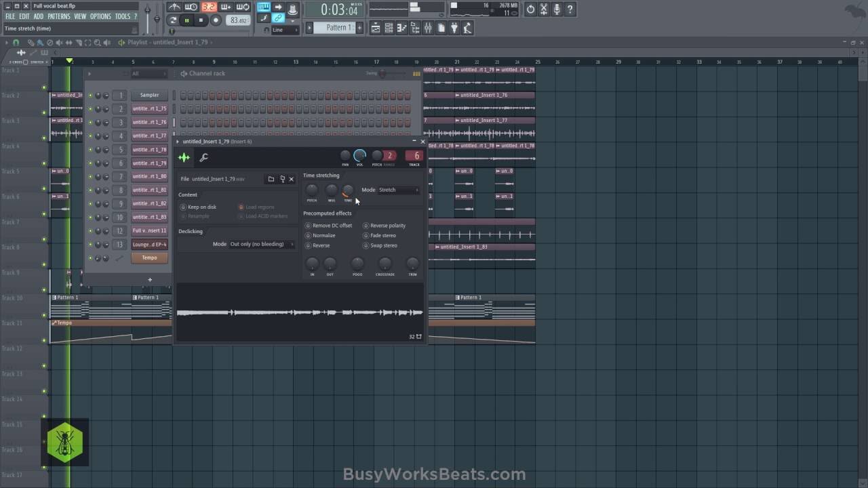Expand the sampler window title menu arrow

tap(178, 142)
